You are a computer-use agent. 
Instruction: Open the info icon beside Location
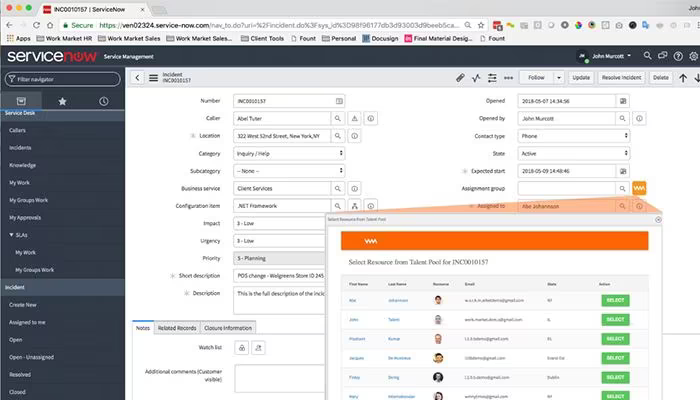pyautogui.click(x=354, y=136)
